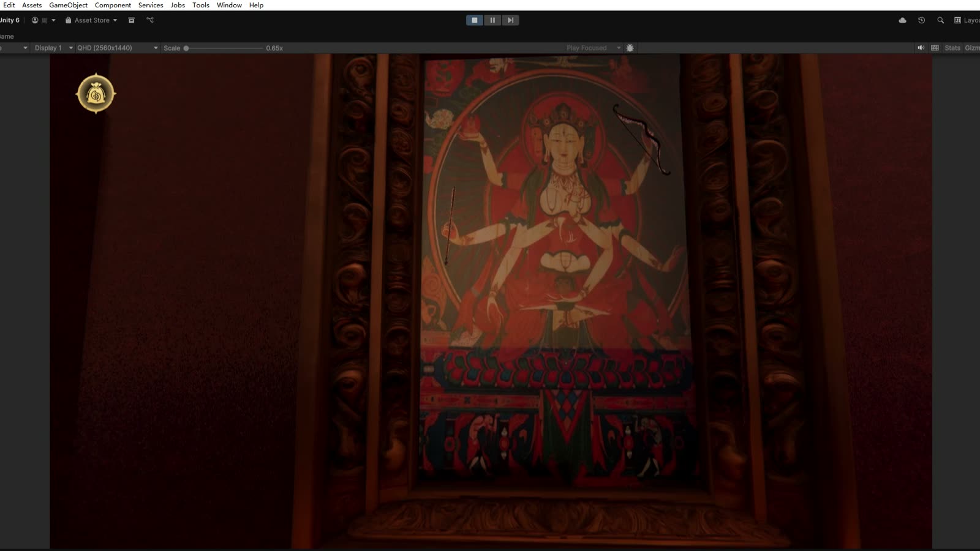Click the bow item on the painting
Screen dimensions: 980x551
643,140
